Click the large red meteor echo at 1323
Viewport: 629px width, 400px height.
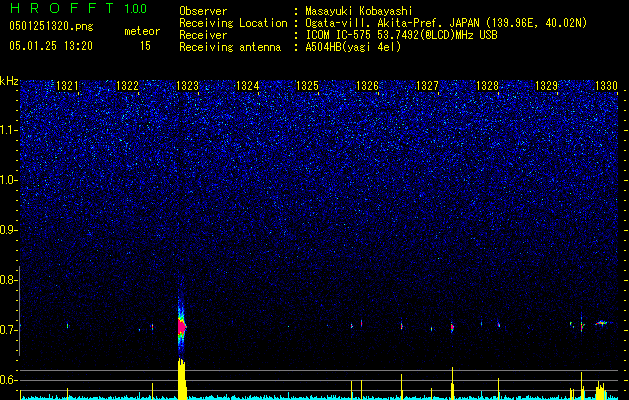pos(182,327)
